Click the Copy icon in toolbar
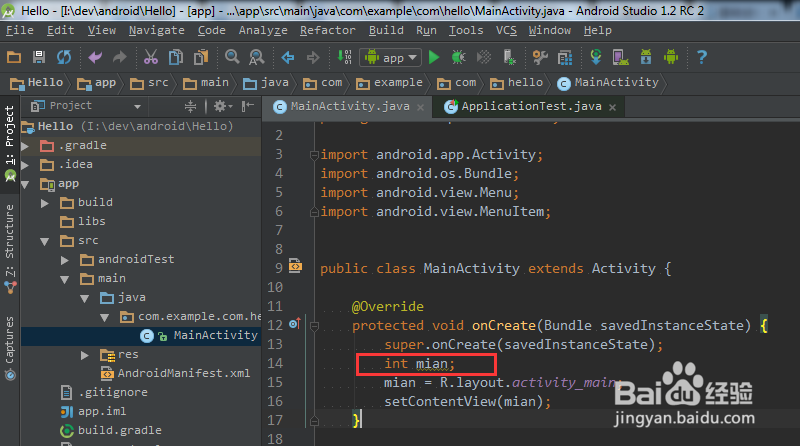 click(176, 57)
